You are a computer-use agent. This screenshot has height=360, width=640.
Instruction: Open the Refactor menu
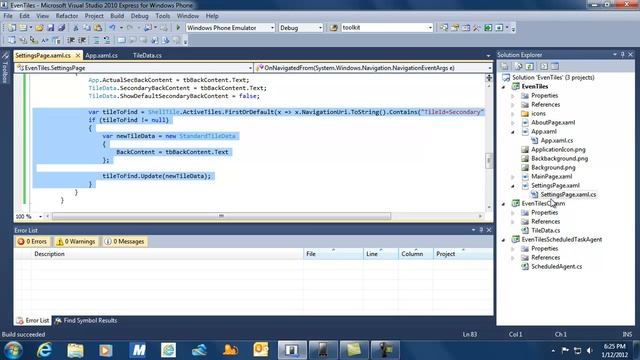(67, 16)
